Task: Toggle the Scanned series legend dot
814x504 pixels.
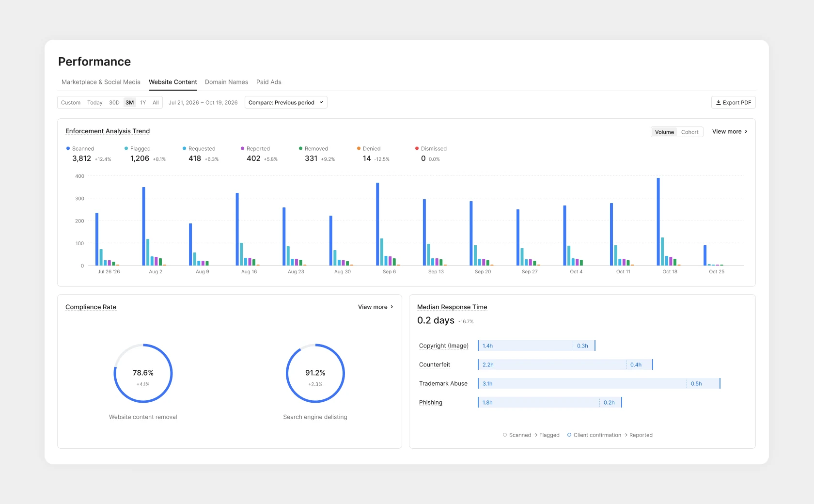Action: pos(68,148)
